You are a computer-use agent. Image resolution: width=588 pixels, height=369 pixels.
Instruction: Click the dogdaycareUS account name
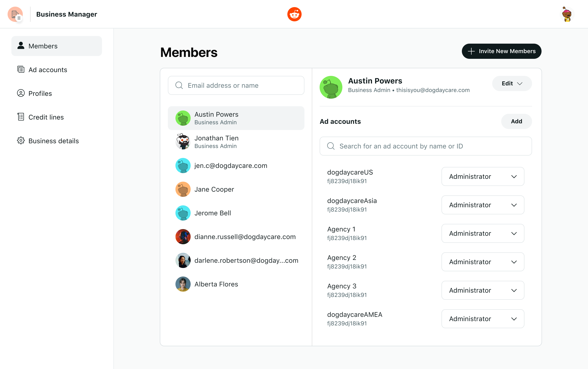pos(350,172)
